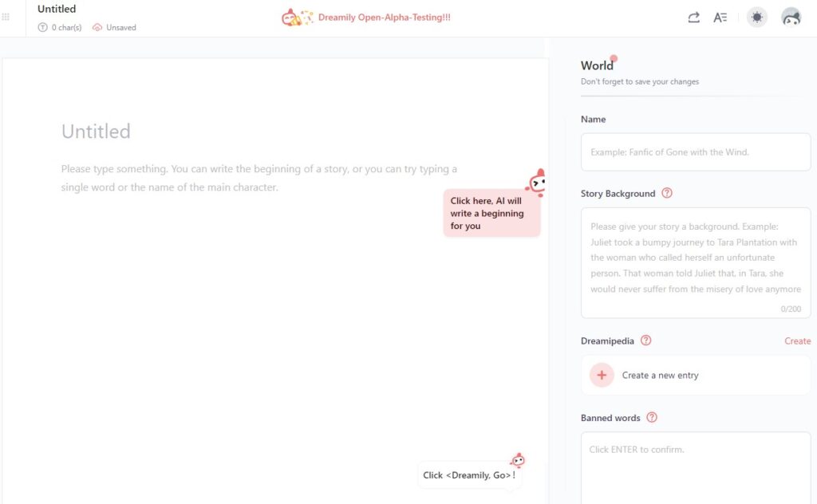Click the Create link beside Dreamipedia
The image size is (817, 504).
point(797,341)
